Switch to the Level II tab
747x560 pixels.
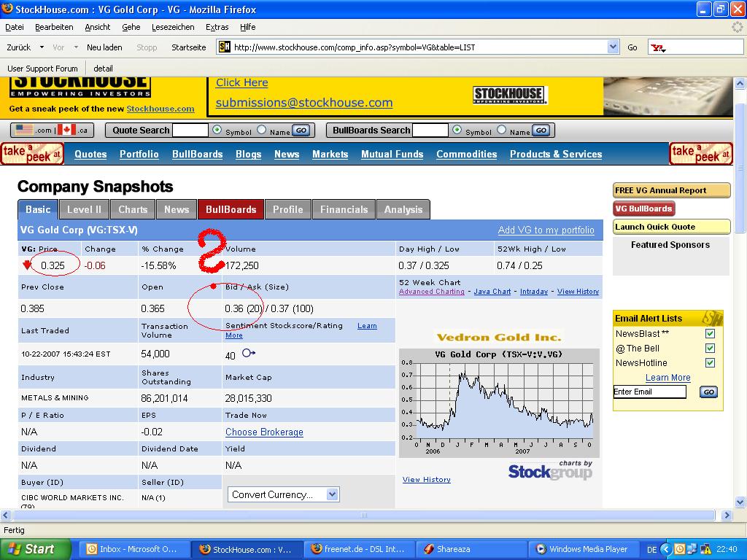pos(84,209)
